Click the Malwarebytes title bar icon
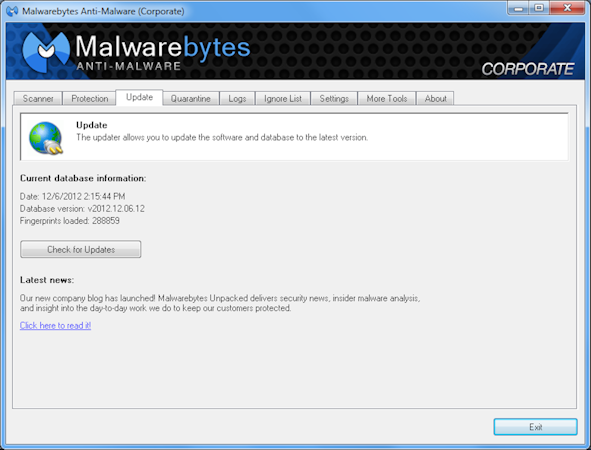The image size is (591, 450). [x=12, y=11]
